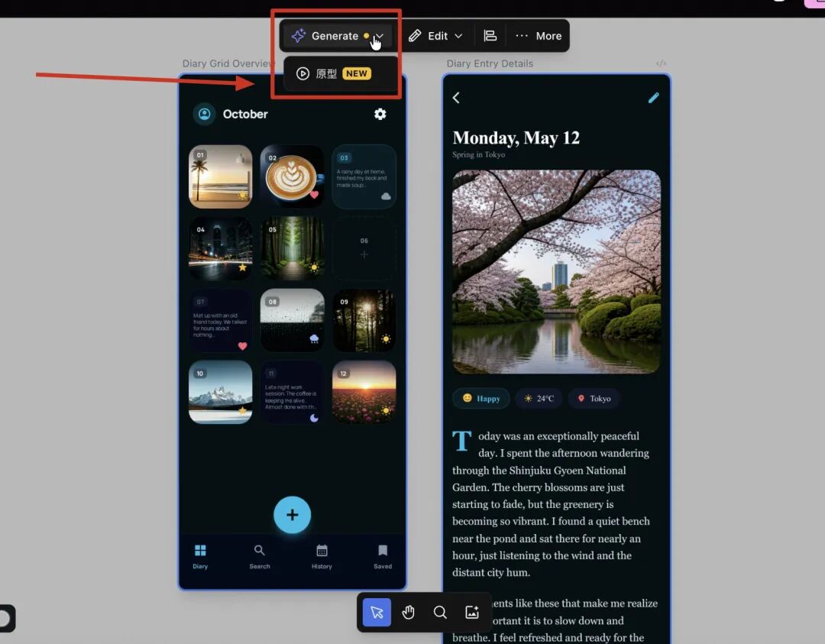Switch to the Saved tab
Image resolution: width=825 pixels, height=644 pixels.
pos(383,557)
